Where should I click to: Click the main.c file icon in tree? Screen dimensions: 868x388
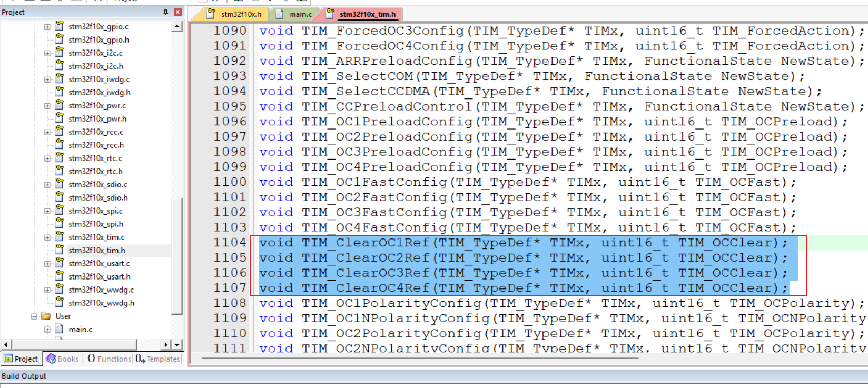coord(60,329)
